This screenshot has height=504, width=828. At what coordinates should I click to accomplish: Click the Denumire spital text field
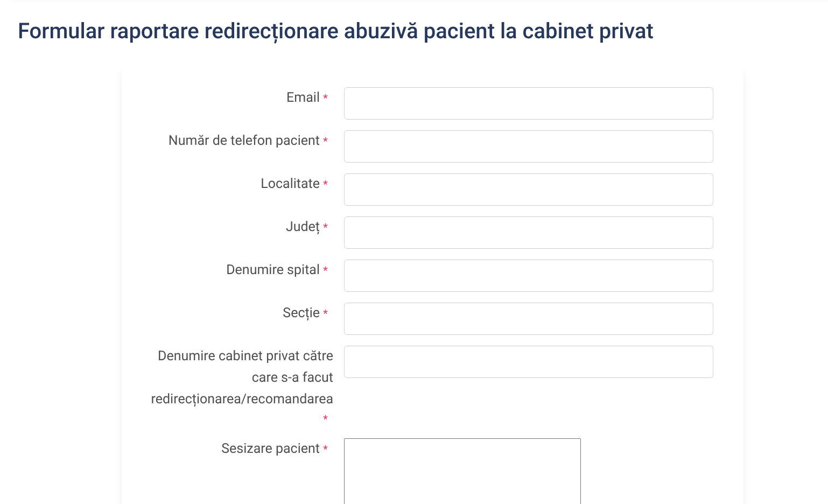coord(528,276)
